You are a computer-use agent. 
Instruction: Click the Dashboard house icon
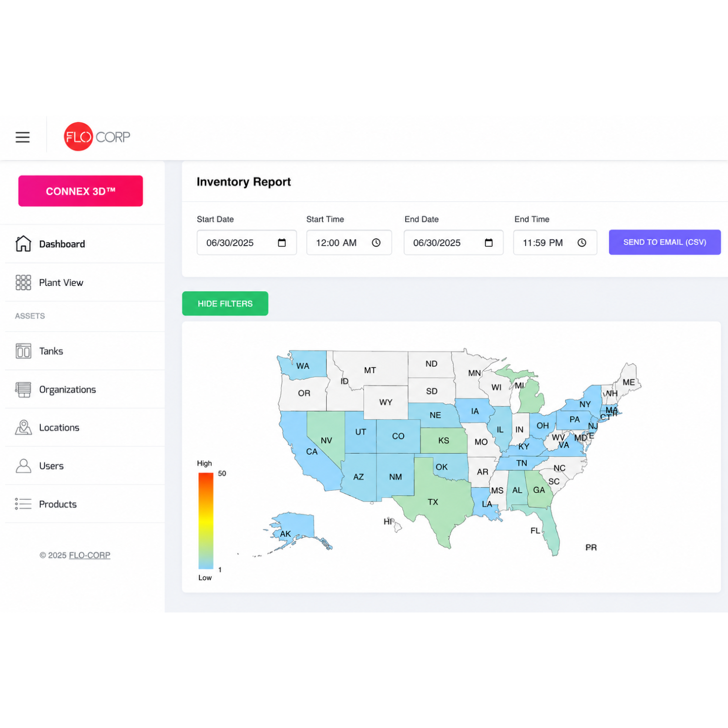pyautogui.click(x=23, y=244)
